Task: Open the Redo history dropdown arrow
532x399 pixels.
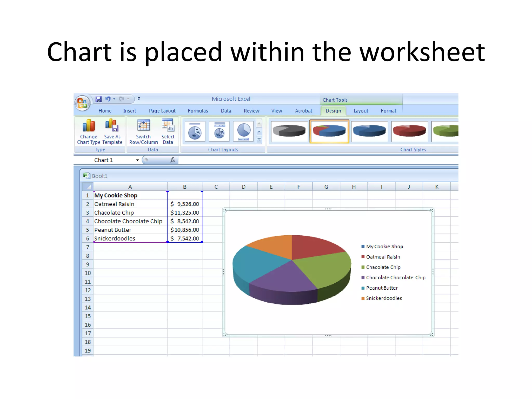Action: click(128, 99)
